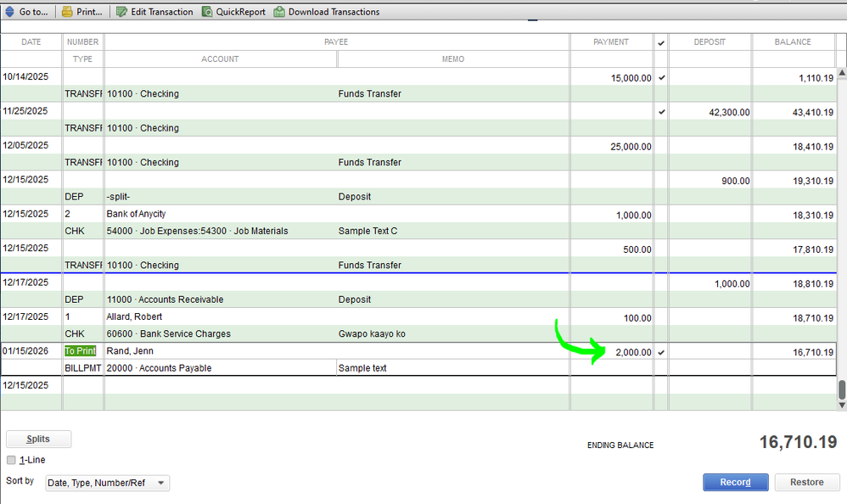Click BILLPMT type cell
This screenshot has height=504, width=847.
(x=82, y=368)
